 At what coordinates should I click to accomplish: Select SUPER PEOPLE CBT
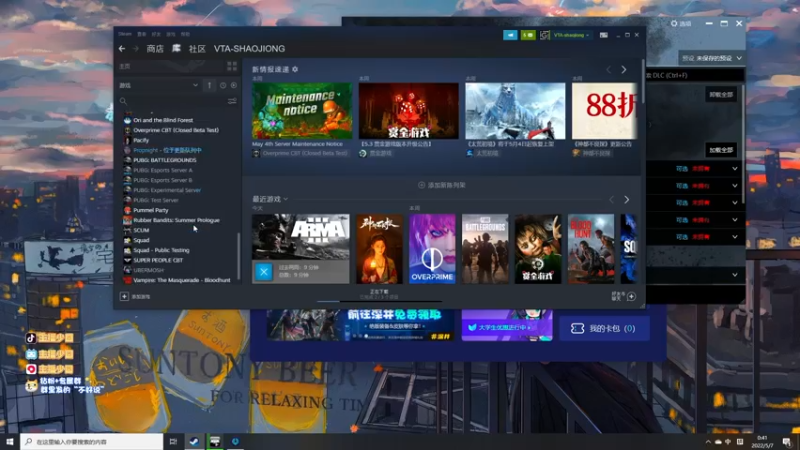tap(158, 260)
